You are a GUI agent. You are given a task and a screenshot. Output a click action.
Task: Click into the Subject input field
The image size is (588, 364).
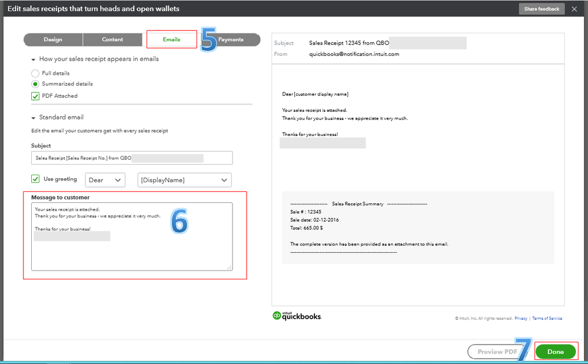click(x=132, y=158)
